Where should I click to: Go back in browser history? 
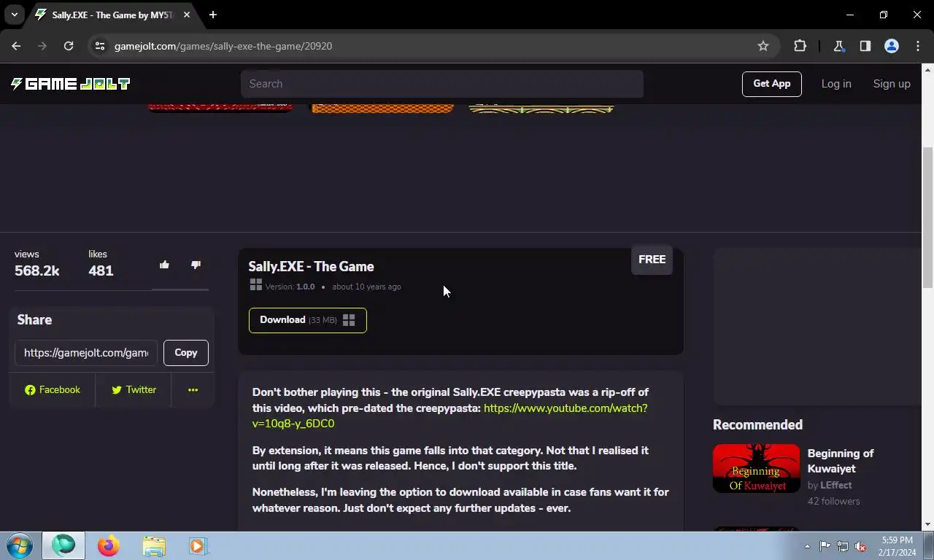coord(16,46)
